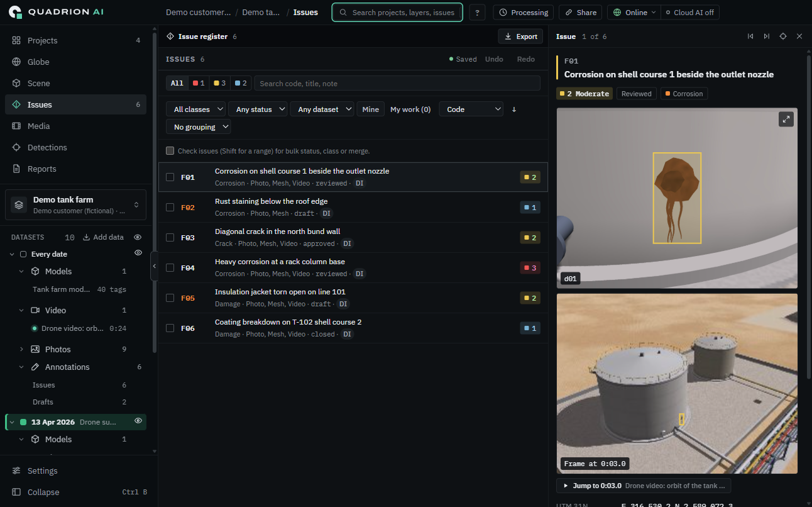The image size is (812, 507).
Task: Open the Reports section
Action: pyautogui.click(x=75, y=169)
